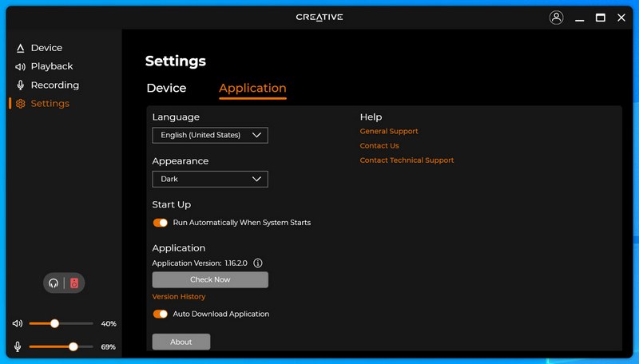The image size is (639, 364).
Task: Click the info icon beside Application Version
Action: pos(257,263)
